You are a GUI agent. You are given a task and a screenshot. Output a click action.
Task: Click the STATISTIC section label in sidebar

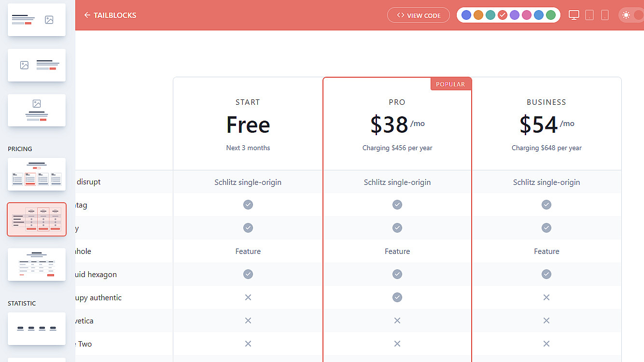point(22,303)
